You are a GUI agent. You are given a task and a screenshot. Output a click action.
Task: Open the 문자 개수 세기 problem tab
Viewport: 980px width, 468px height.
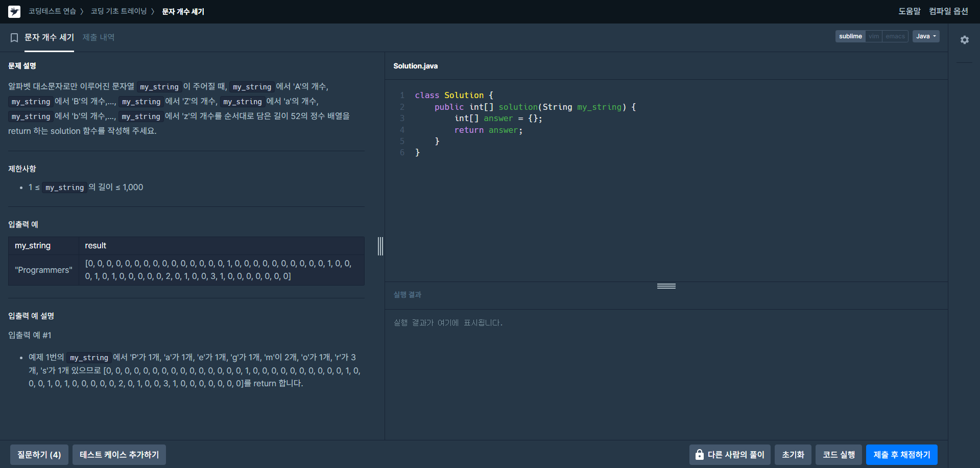click(x=50, y=37)
